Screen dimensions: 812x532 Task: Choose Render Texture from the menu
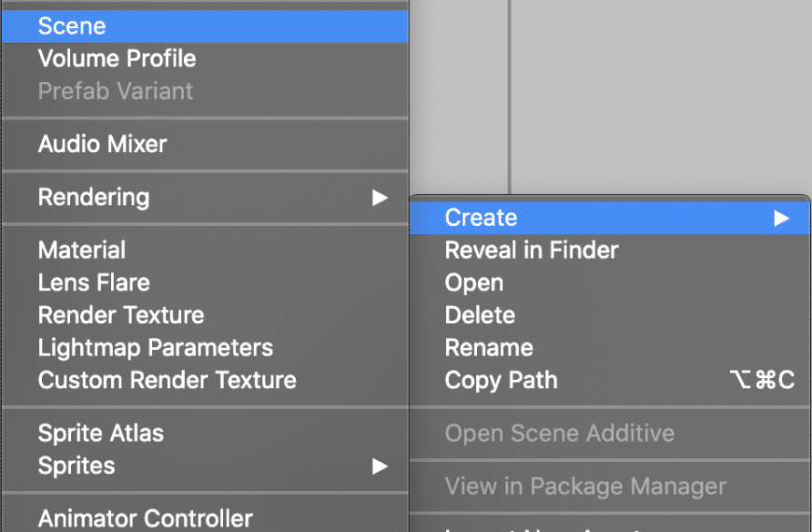click(205, 315)
